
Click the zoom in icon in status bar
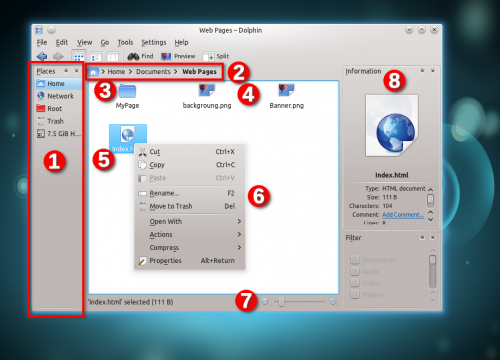pyautogui.click(x=333, y=302)
